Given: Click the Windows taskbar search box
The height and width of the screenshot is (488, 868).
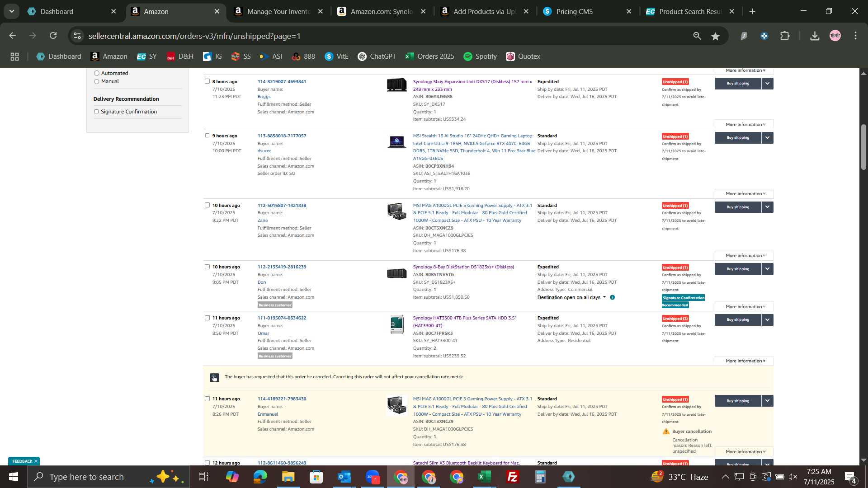Looking at the screenshot, I should point(108,477).
